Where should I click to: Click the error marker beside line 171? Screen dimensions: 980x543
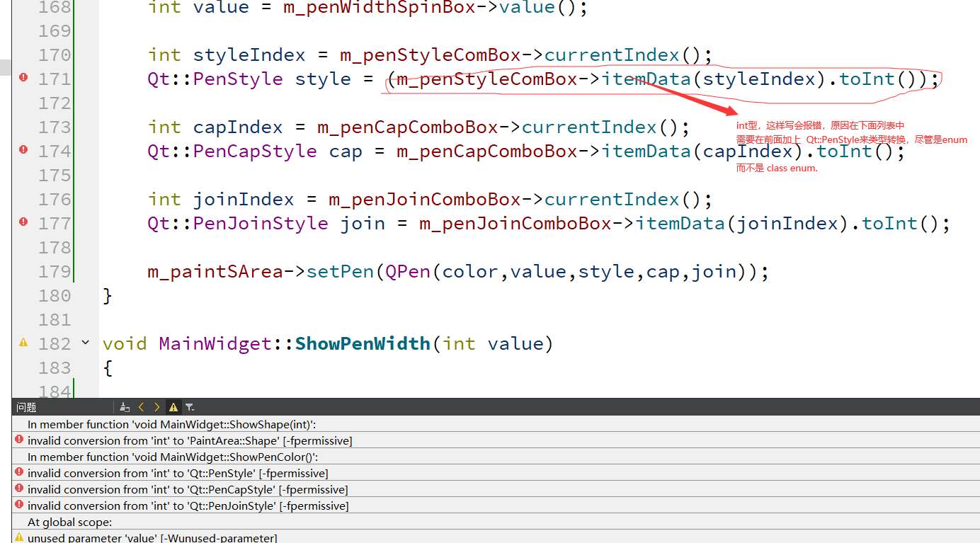pyautogui.click(x=23, y=78)
